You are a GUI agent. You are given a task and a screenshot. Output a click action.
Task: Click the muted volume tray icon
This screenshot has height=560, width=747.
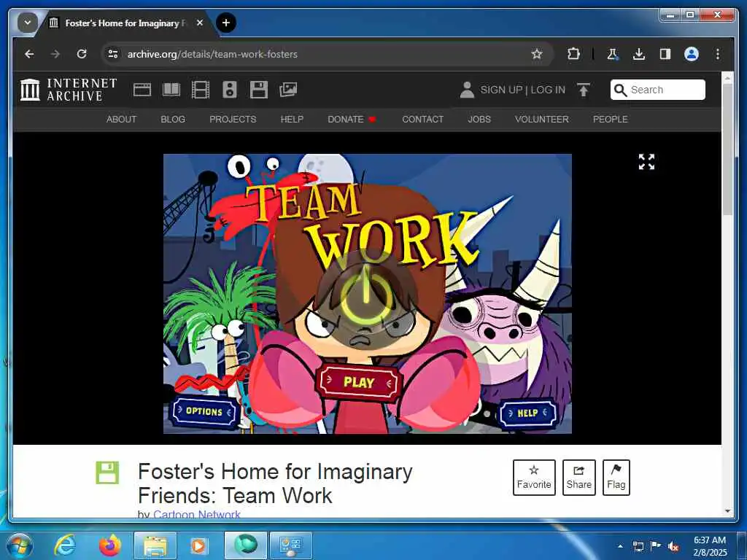coord(673,546)
